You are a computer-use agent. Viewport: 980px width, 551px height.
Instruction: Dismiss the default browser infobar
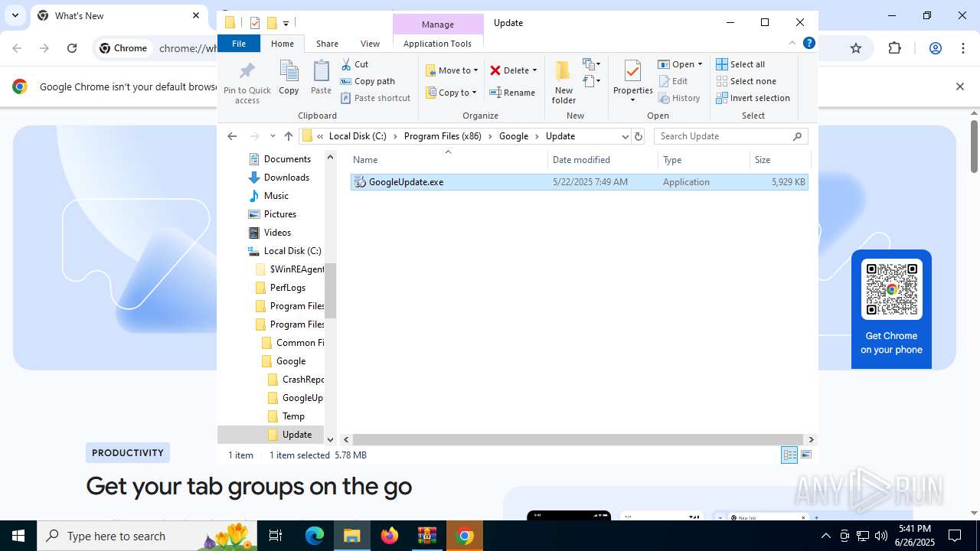click(959, 86)
